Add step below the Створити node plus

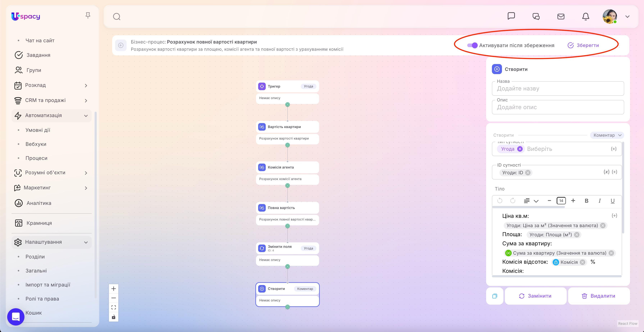tap(287, 307)
